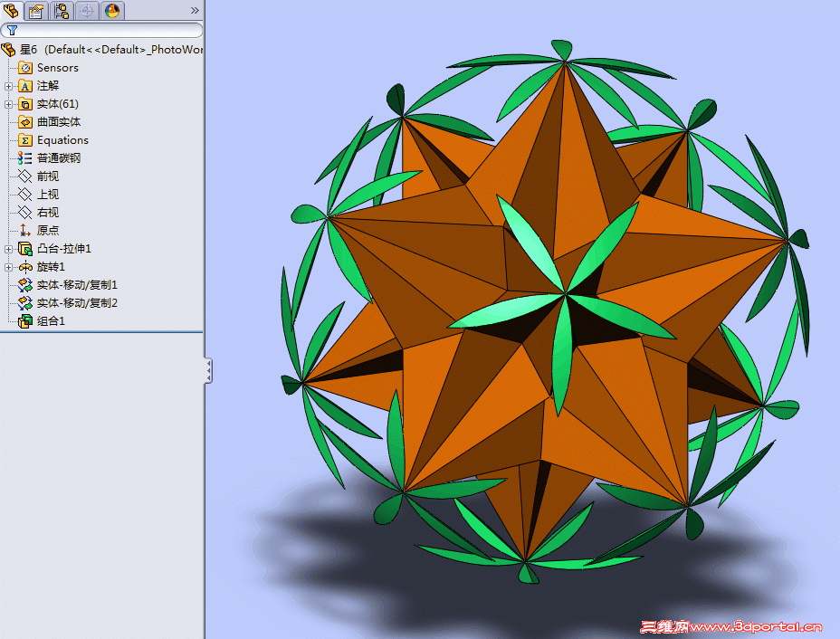The image size is (840, 639).
Task: Select the 右视 plane label
Action: [x=48, y=213]
